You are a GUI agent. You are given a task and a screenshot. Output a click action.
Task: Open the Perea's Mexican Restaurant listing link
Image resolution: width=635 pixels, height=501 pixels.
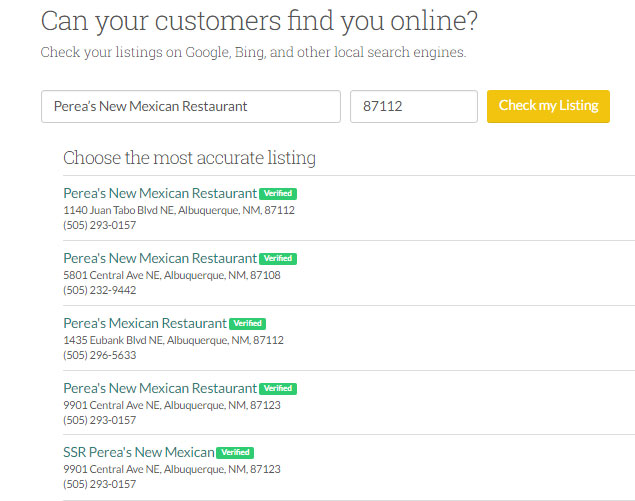145,323
